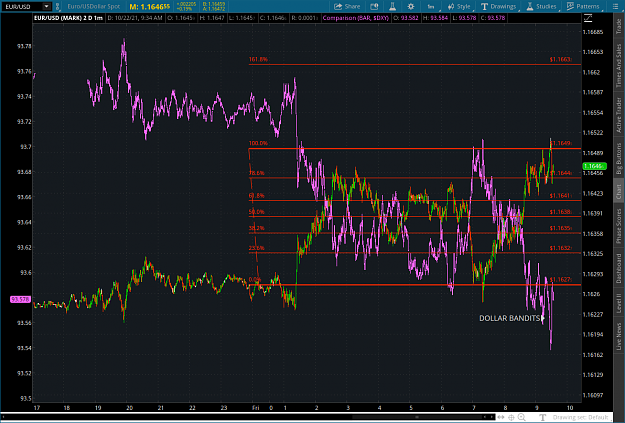Click the zoom magnifier icon at bottom
The image size is (625, 423).
tap(521, 417)
